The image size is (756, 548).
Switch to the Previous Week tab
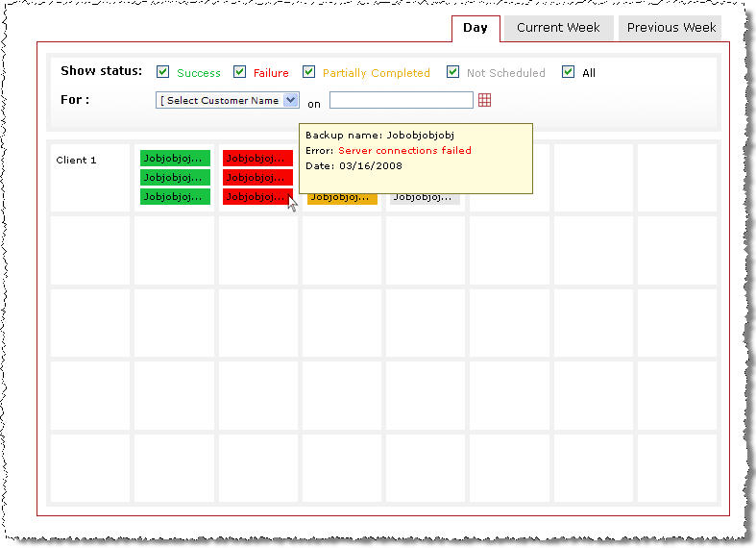671,28
